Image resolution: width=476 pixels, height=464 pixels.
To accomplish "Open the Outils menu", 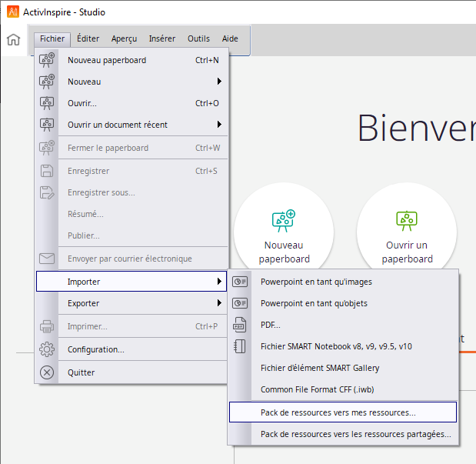I will pos(198,38).
